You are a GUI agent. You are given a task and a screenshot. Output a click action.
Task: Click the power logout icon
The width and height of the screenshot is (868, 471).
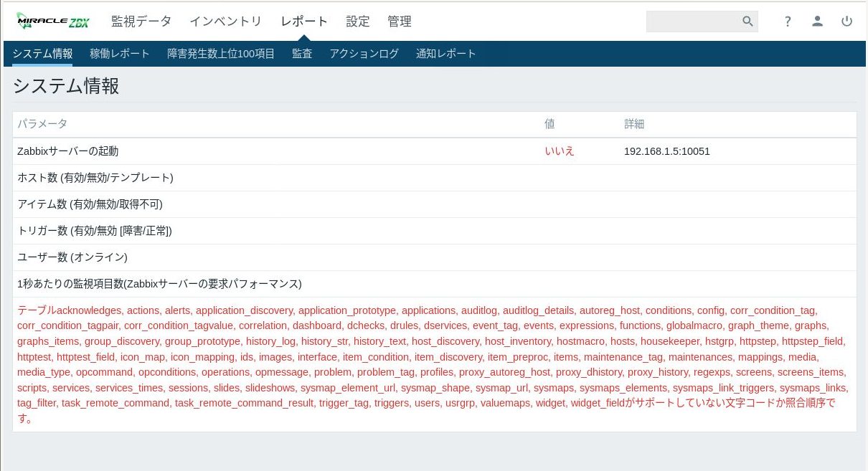point(847,22)
